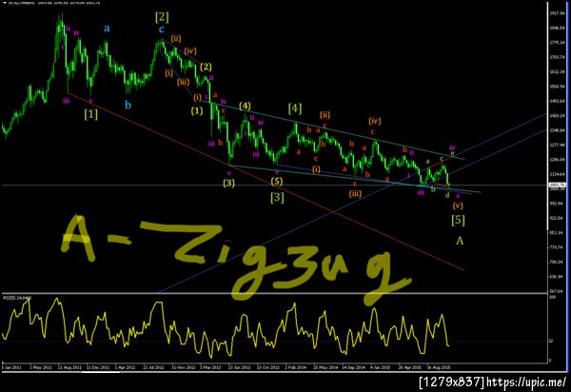Screen dimensions: 571x392
Task: Click the 1206.04 price axis label
Action: (x=557, y=160)
